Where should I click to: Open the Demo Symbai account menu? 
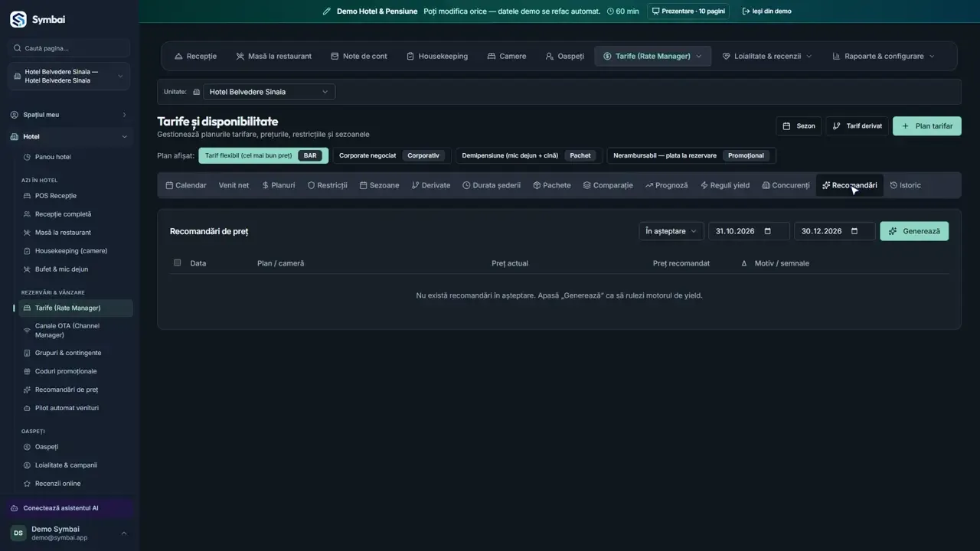[x=69, y=533]
